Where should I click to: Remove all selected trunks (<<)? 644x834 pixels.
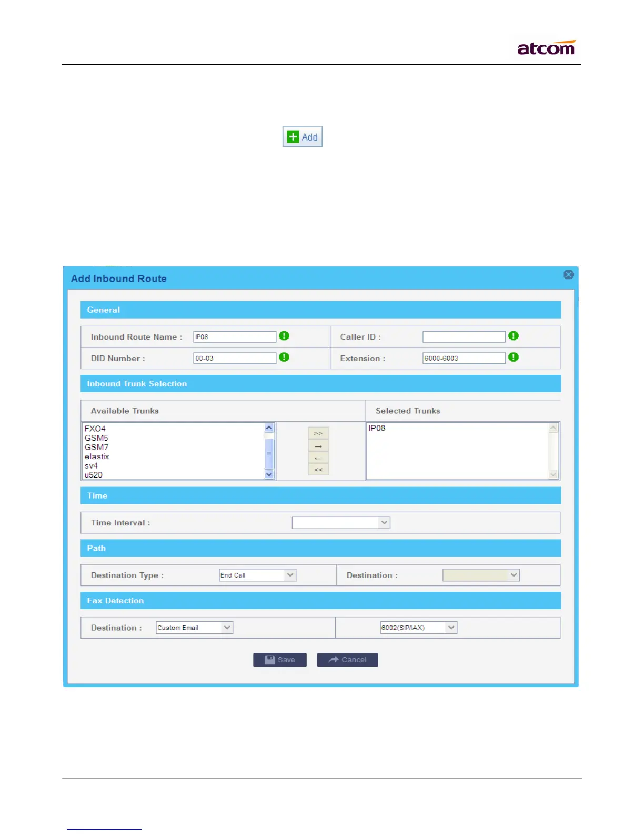[x=318, y=469]
